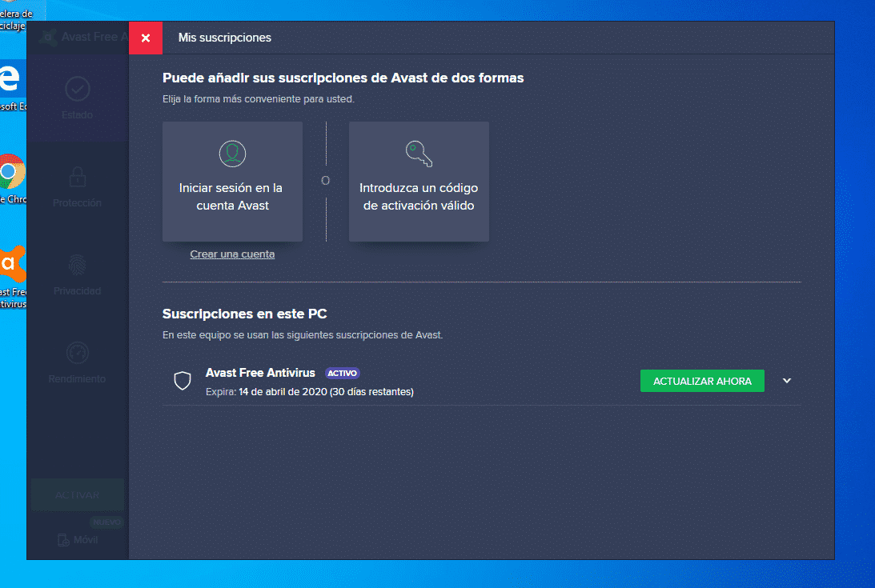Click the shield icon beside Avast Free Antivirus

(x=183, y=382)
